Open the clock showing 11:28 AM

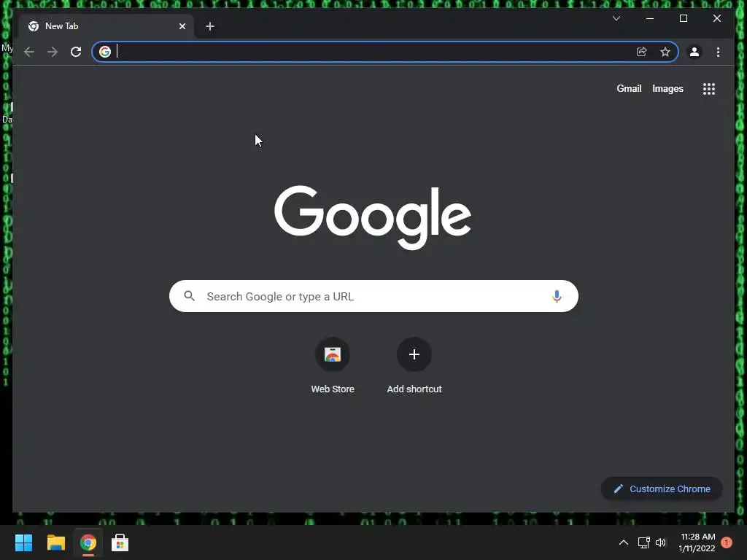tap(697, 542)
